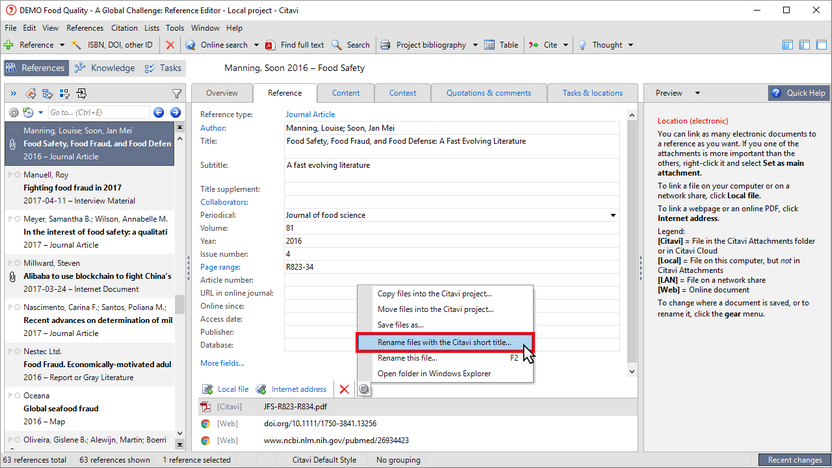Open the Preview pane dropdown
Image resolution: width=832 pixels, height=468 pixels.
(697, 93)
